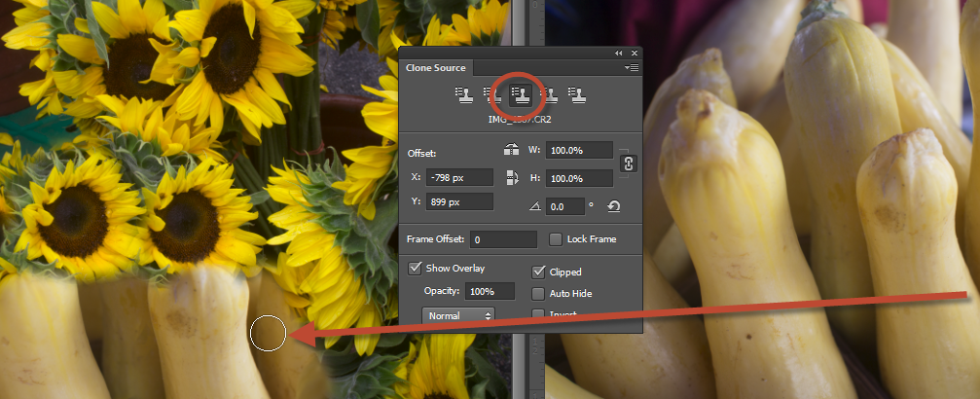Viewport: 980px width, 399px height.
Task: Select the second clone source stamp
Action: pyautogui.click(x=491, y=94)
